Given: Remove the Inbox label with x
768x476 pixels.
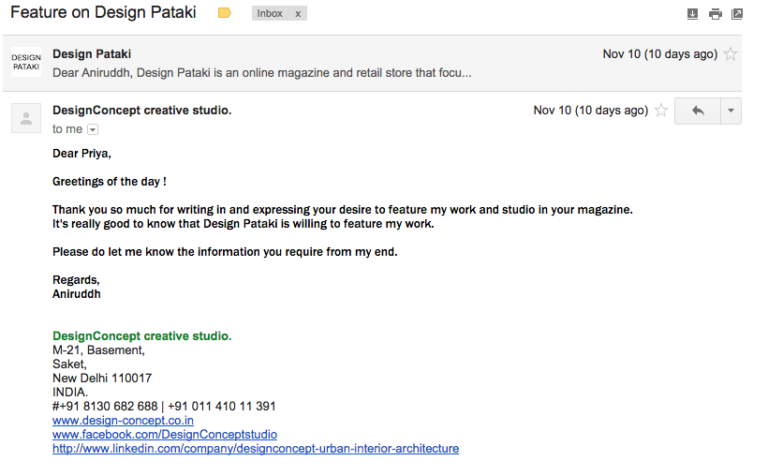Looking at the screenshot, I should pyautogui.click(x=298, y=14).
